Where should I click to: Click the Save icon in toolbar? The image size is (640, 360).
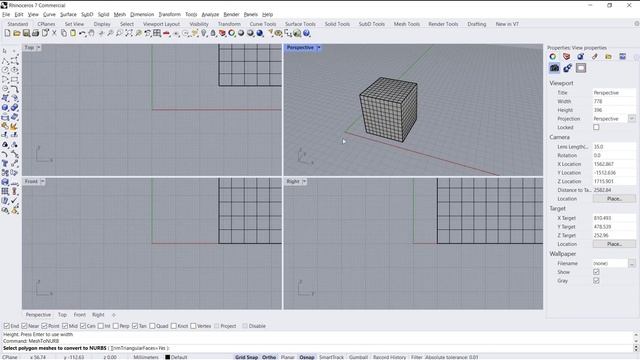coord(26,33)
